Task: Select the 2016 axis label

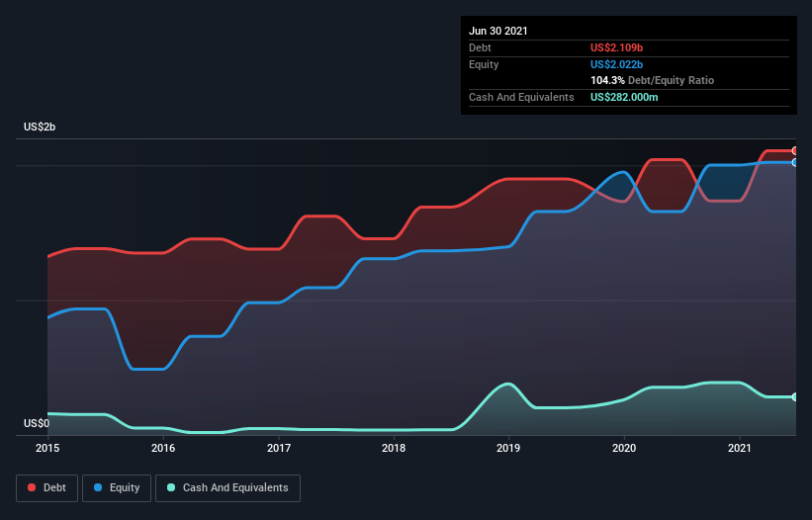Action: click(163, 448)
